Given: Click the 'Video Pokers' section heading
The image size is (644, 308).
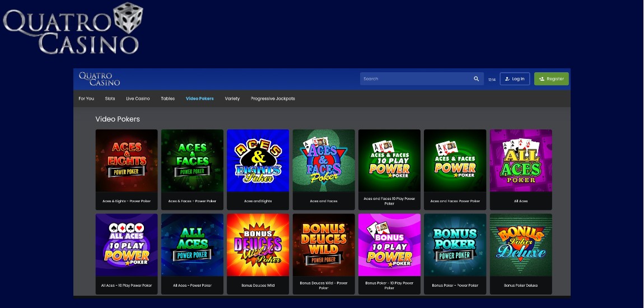Looking at the screenshot, I should (118, 119).
